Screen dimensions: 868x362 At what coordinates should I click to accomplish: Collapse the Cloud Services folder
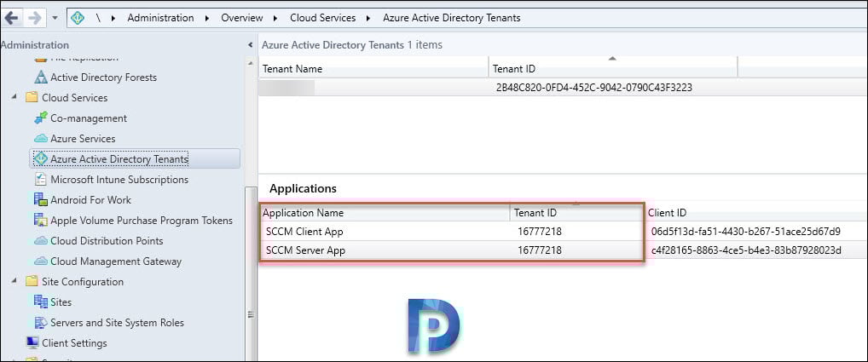[14, 97]
